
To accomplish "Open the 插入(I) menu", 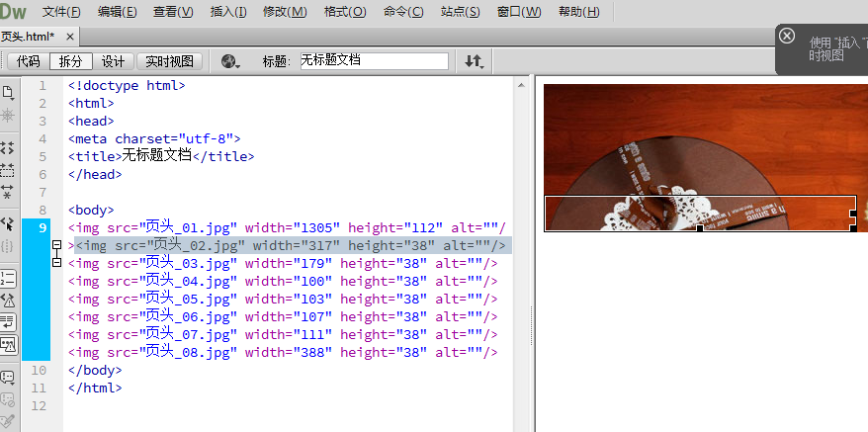I will [228, 12].
